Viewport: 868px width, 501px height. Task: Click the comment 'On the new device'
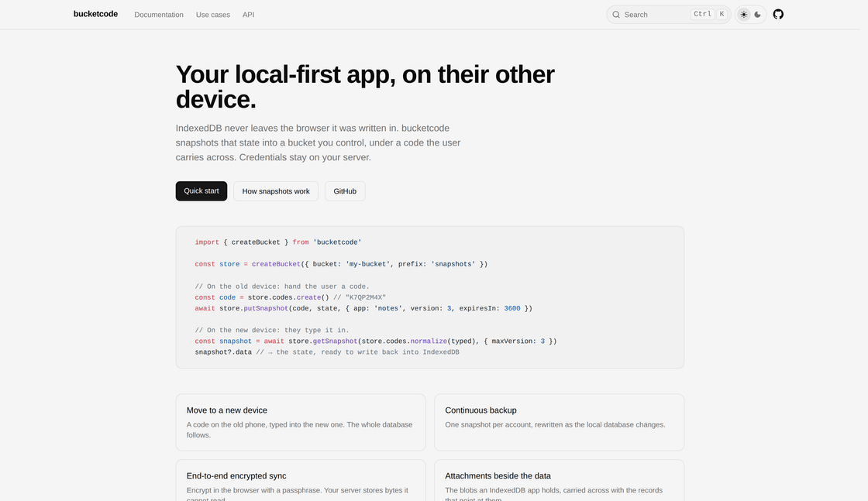(272, 330)
